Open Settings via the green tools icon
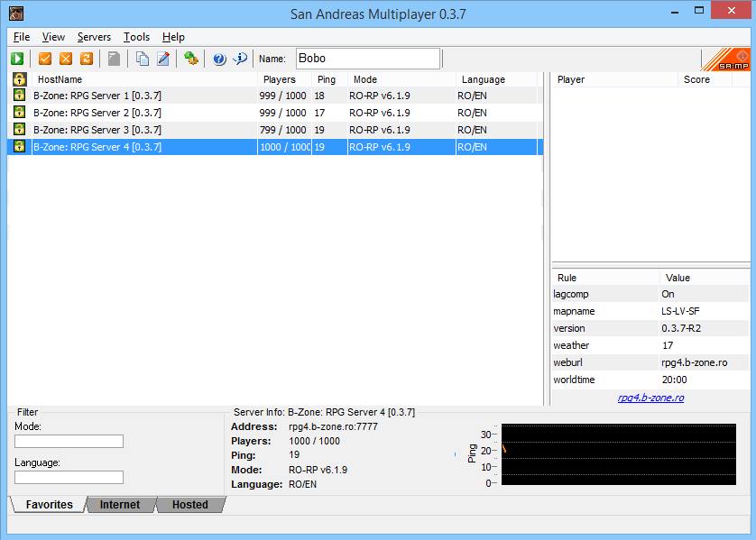This screenshot has height=540, width=756. click(191, 59)
